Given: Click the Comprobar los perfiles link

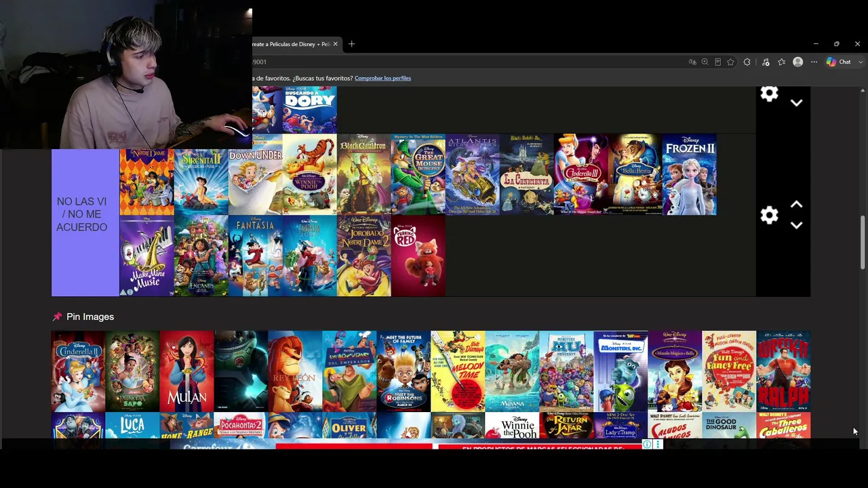Looking at the screenshot, I should coord(382,78).
